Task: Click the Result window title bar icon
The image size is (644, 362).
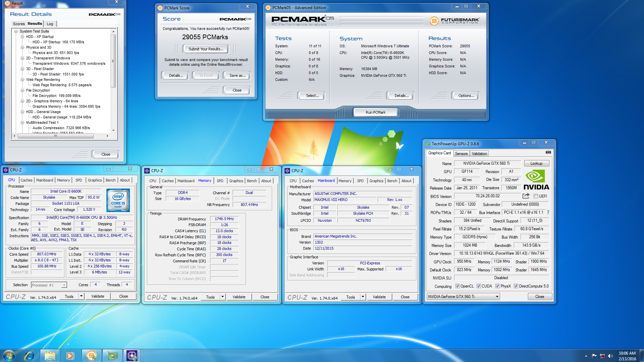Action: (7, 3)
